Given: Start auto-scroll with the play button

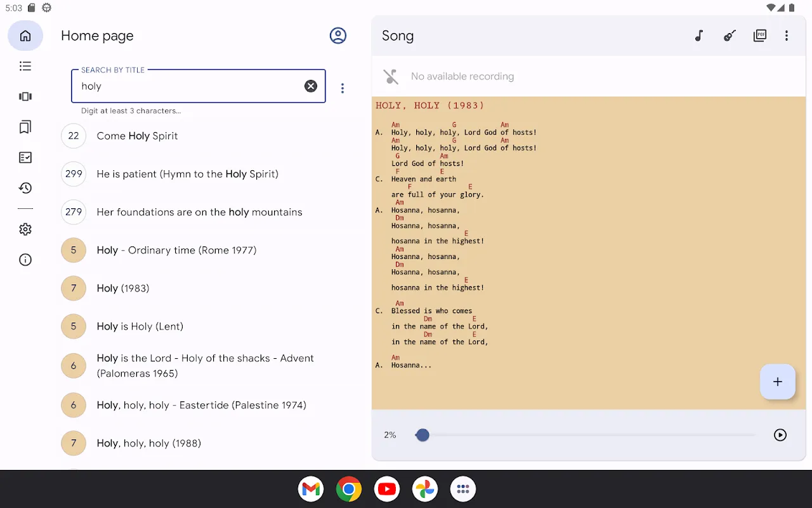Looking at the screenshot, I should (780, 435).
